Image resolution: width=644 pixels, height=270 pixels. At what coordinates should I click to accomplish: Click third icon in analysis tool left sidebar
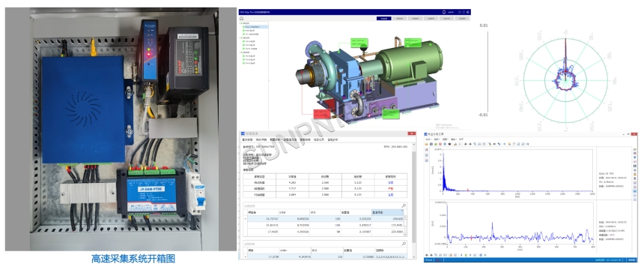click(427, 160)
